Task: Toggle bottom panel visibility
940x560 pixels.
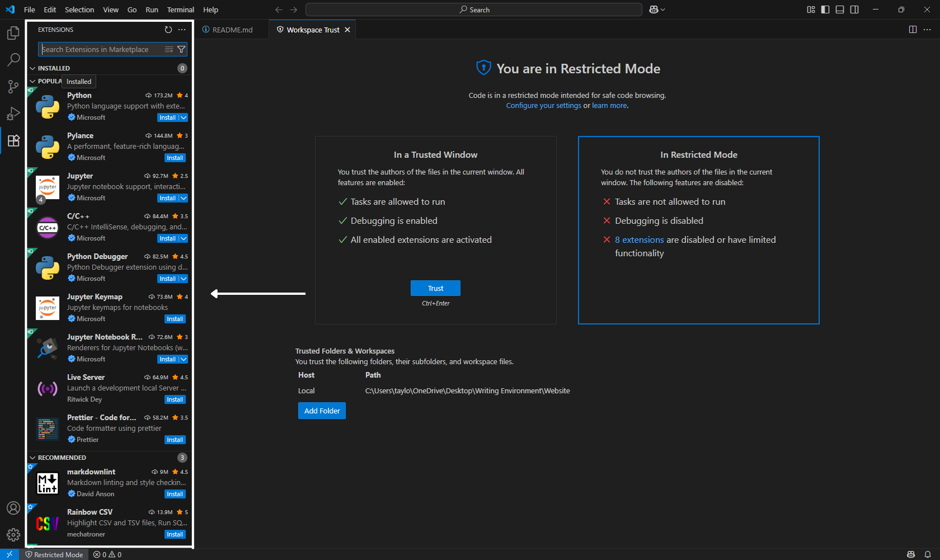Action: click(840, 10)
